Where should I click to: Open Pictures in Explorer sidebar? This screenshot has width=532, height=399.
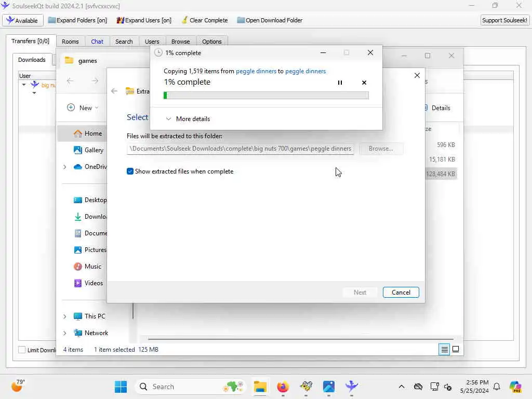[x=90, y=250]
